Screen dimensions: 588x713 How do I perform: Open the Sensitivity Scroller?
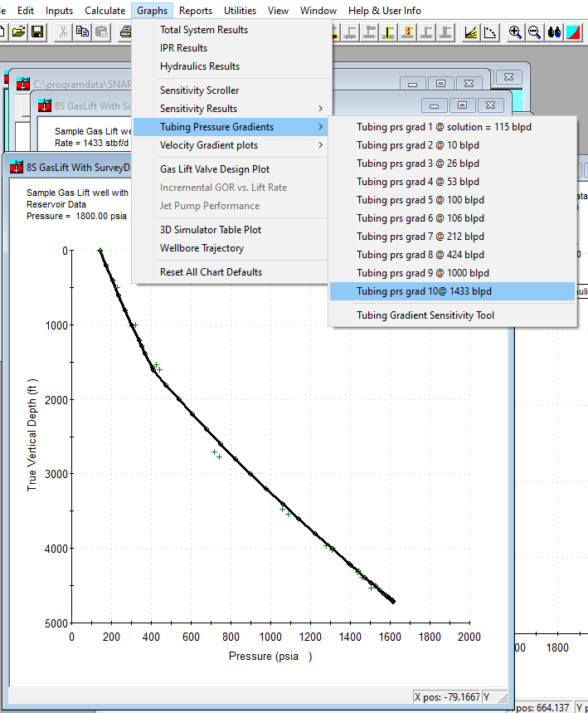point(231,90)
